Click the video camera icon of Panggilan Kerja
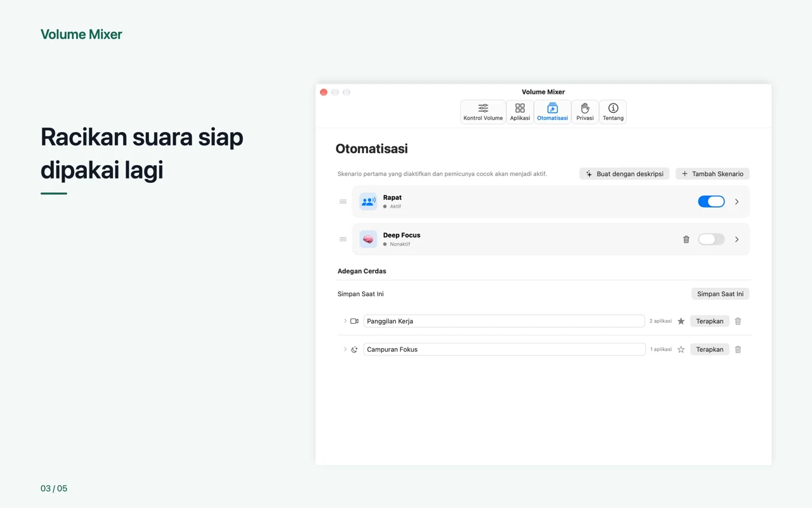 (355, 321)
